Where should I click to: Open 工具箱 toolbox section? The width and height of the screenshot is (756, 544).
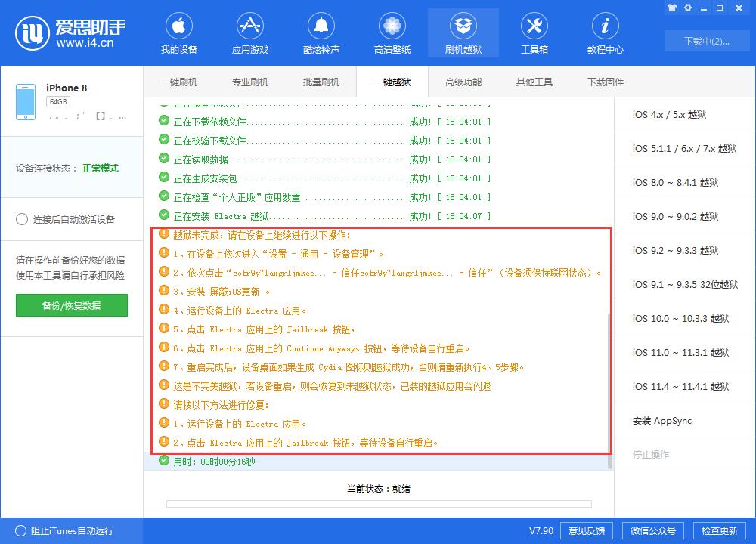tap(534, 34)
